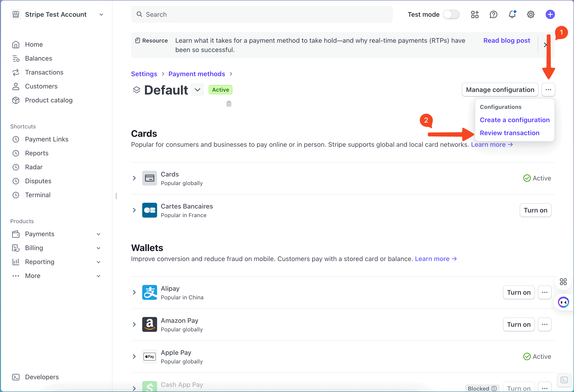Open the Default configuration dropdown
The width and height of the screenshot is (574, 392).
(x=197, y=90)
